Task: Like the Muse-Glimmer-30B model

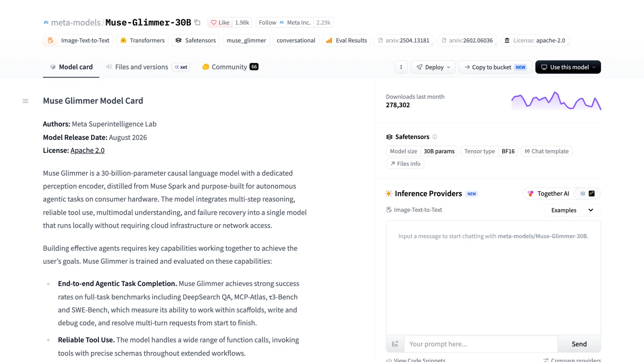Action: tap(220, 23)
